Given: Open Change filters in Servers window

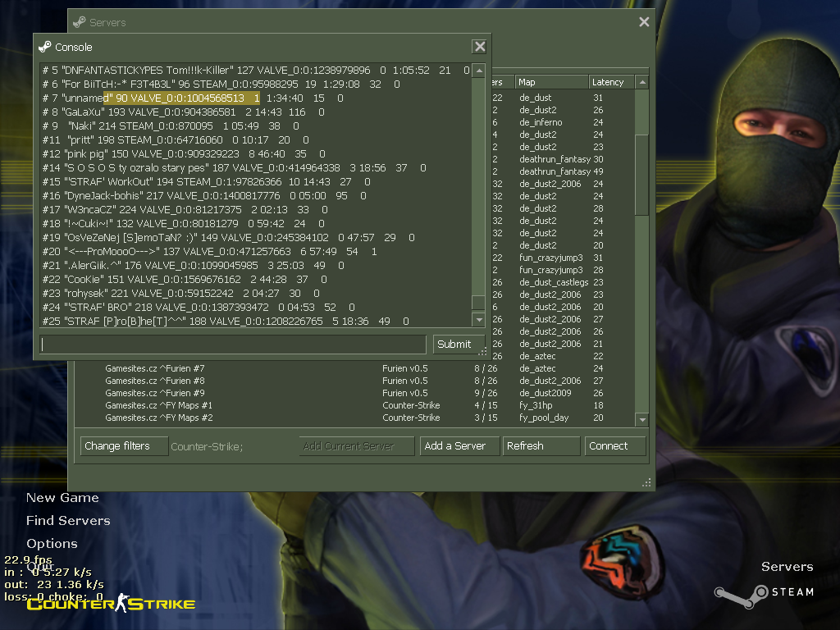Looking at the screenshot, I should tap(125, 445).
